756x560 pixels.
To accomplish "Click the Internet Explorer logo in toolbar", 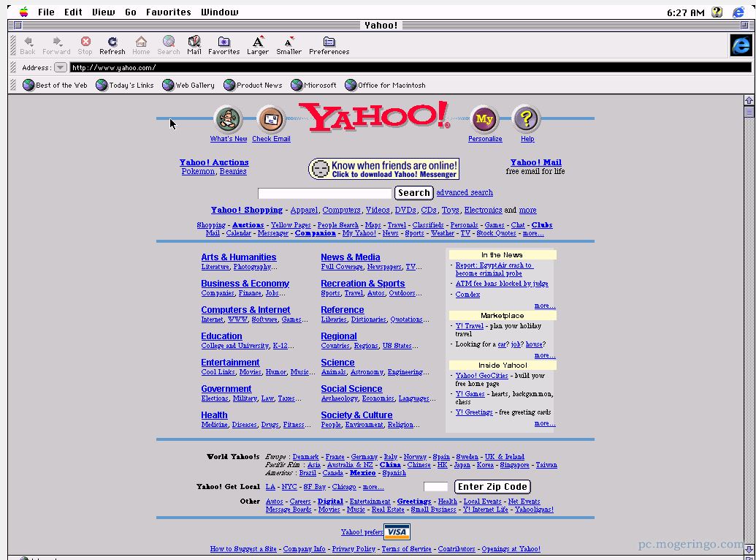I will pyautogui.click(x=741, y=45).
